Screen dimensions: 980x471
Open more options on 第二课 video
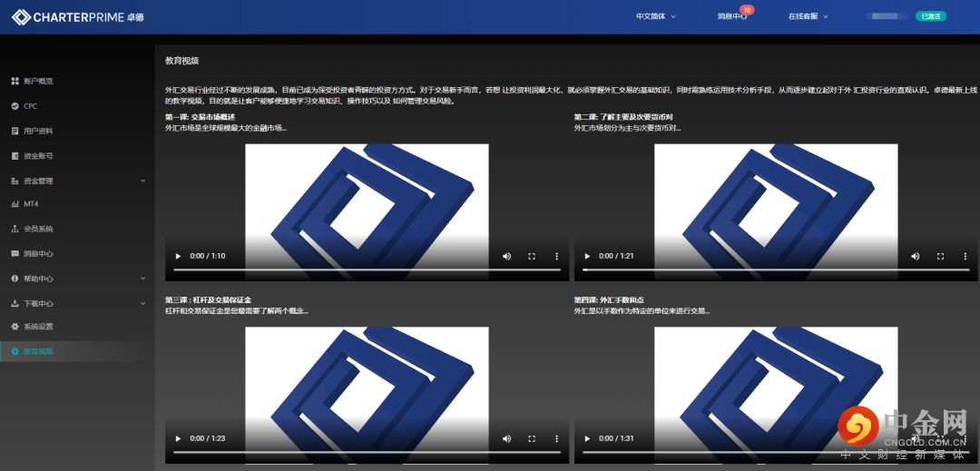click(x=965, y=256)
